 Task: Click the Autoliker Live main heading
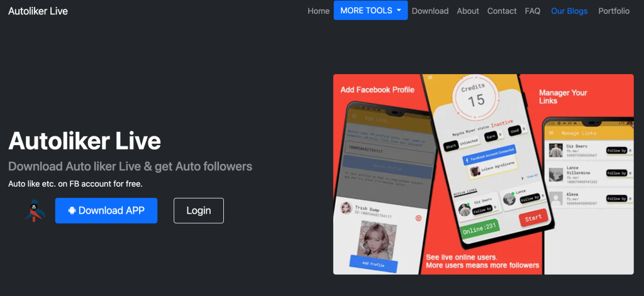point(85,141)
